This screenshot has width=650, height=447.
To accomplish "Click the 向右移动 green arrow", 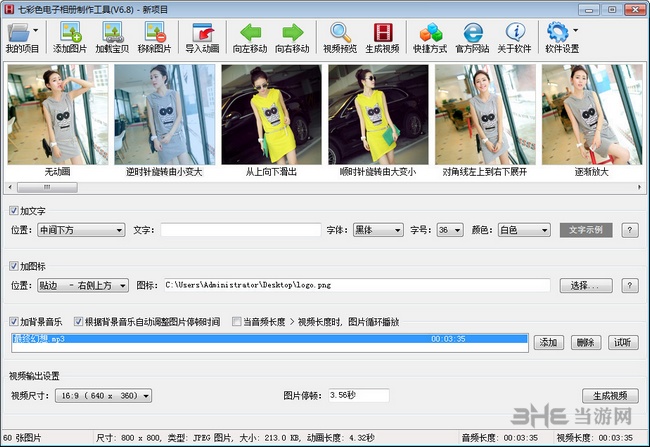I will point(292,32).
